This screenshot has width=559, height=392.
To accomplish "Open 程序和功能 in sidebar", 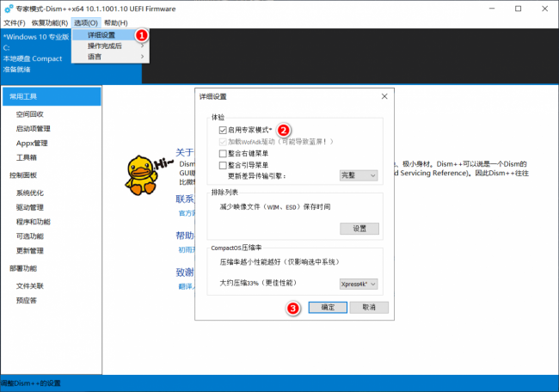I will tap(34, 222).
